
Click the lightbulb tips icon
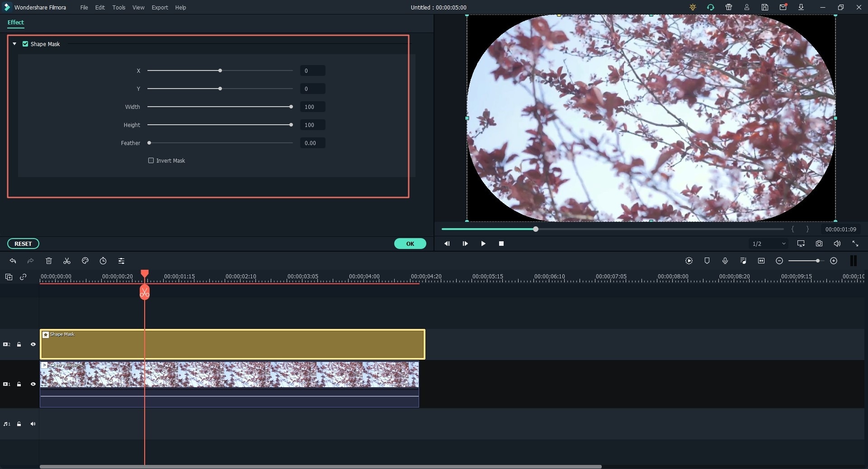tap(693, 7)
